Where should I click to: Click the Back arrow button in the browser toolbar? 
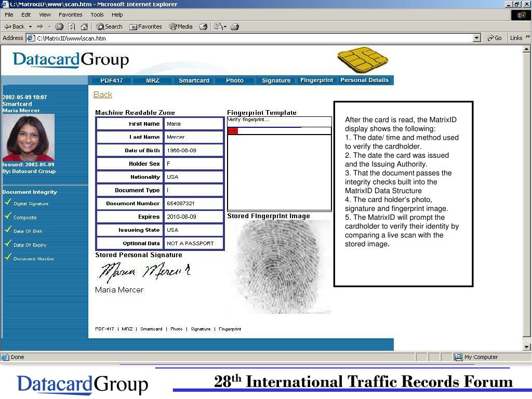click(14, 26)
